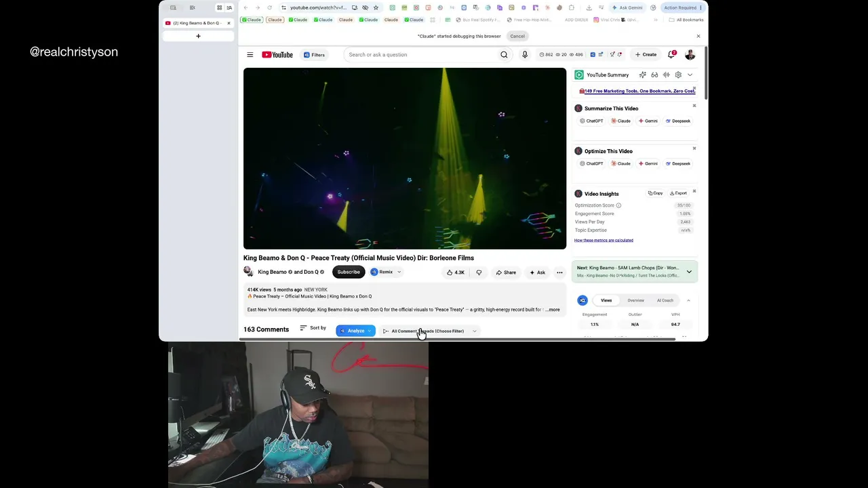Collapse the YouTube Summary panel chevron

tap(690, 75)
